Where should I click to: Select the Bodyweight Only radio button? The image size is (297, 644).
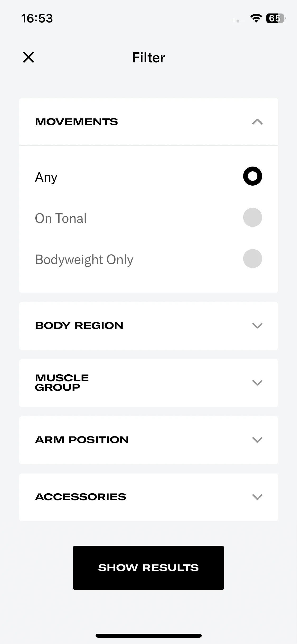pos(252,259)
